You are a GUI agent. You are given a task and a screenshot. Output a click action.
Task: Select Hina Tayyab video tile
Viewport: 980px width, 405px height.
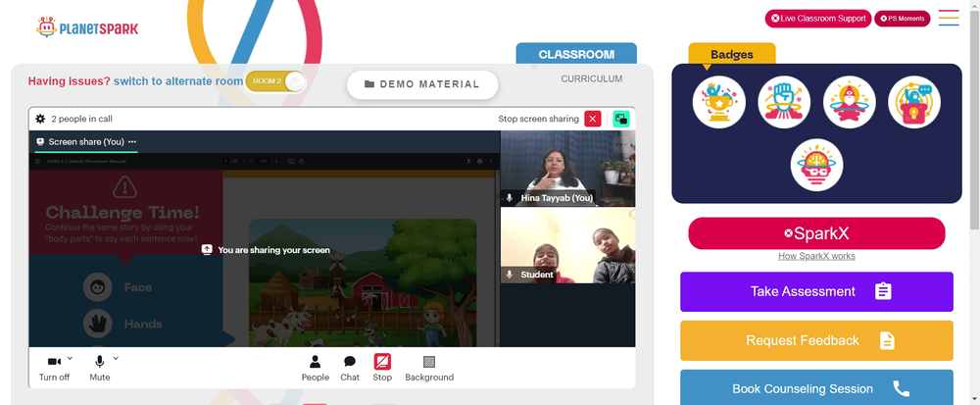coord(567,168)
